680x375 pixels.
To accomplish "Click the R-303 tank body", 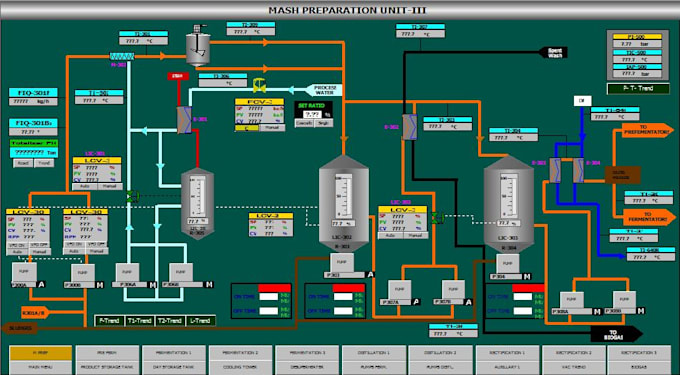I will pos(343,203).
